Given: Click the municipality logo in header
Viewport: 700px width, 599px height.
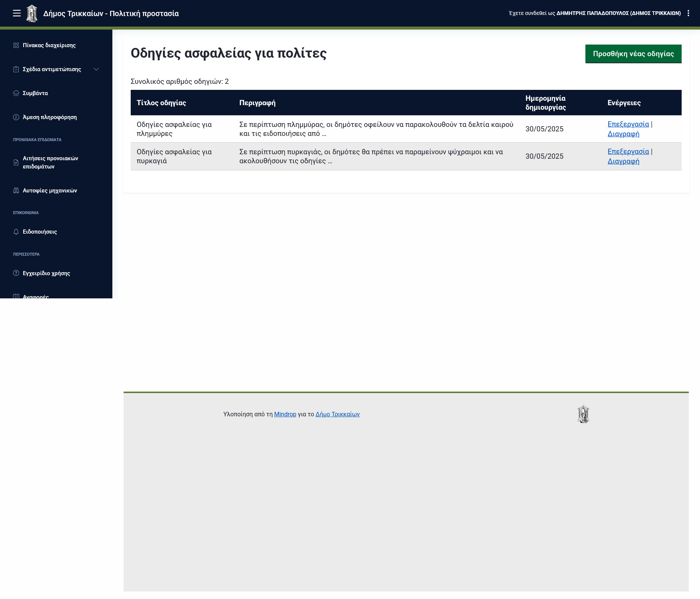Looking at the screenshot, I should (32, 13).
